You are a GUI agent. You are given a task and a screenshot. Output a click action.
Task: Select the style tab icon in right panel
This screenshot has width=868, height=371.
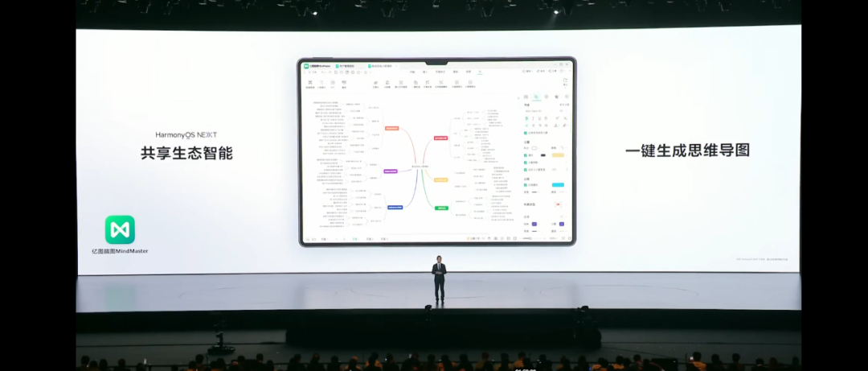coord(536,97)
